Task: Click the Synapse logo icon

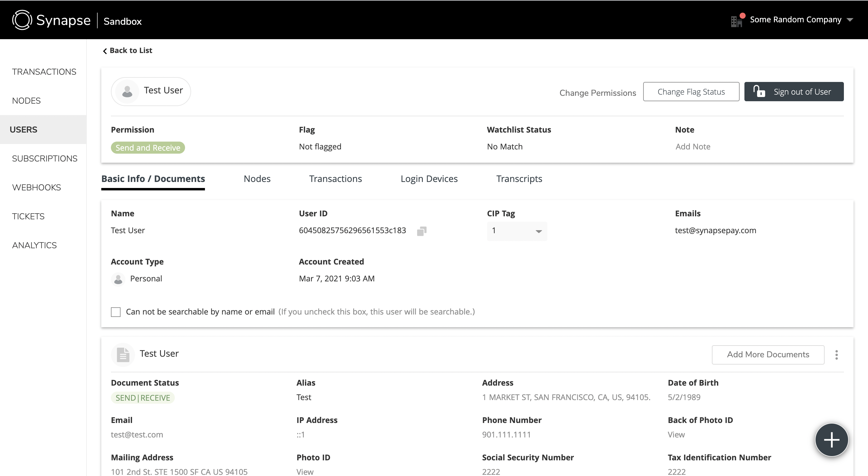Action: click(22, 20)
